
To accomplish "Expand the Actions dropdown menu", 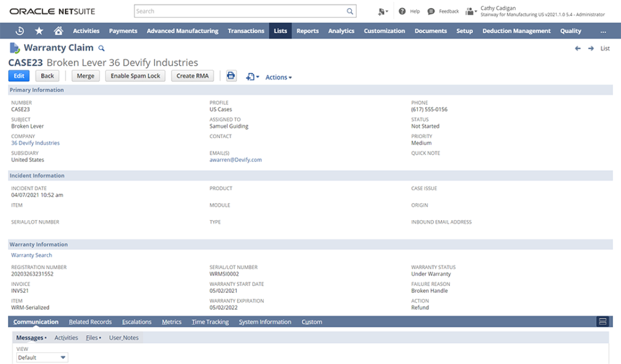I will 278,77.
